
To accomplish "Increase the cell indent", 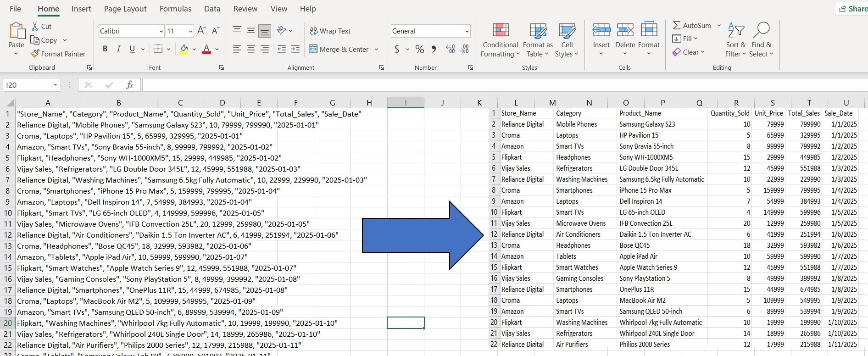I will (295, 49).
